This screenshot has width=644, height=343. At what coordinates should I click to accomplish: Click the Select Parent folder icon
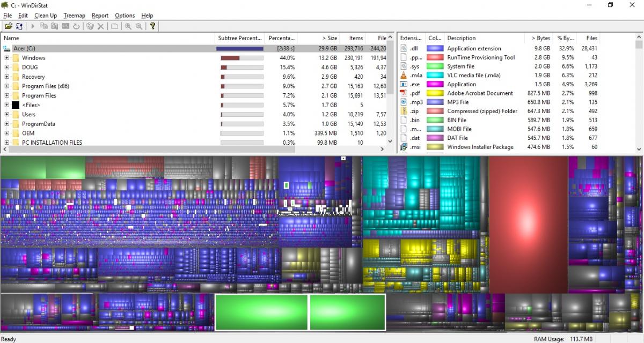(114, 26)
